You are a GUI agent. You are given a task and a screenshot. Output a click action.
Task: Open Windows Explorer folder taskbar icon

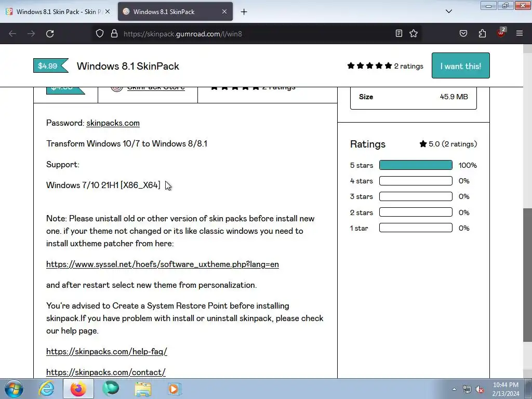click(143, 389)
